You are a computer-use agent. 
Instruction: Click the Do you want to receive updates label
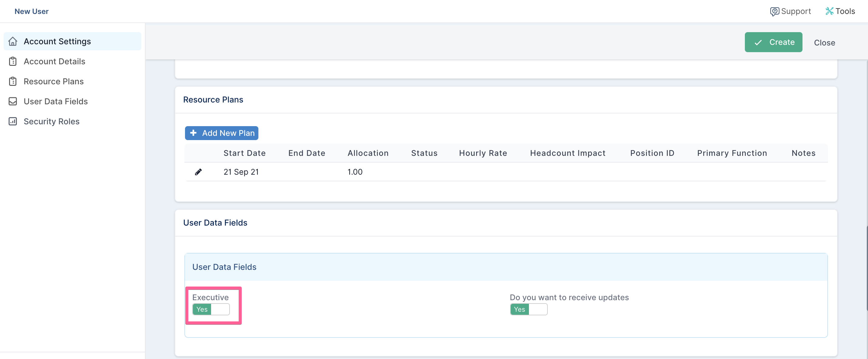tap(569, 297)
